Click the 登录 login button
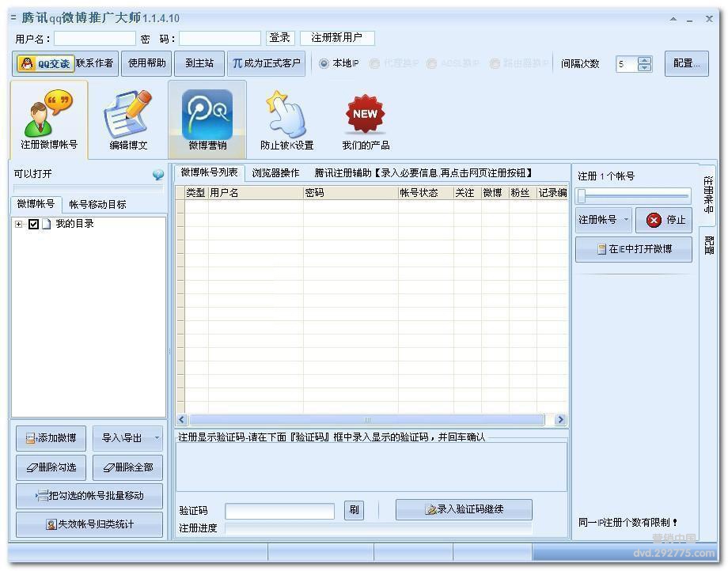 [280, 38]
